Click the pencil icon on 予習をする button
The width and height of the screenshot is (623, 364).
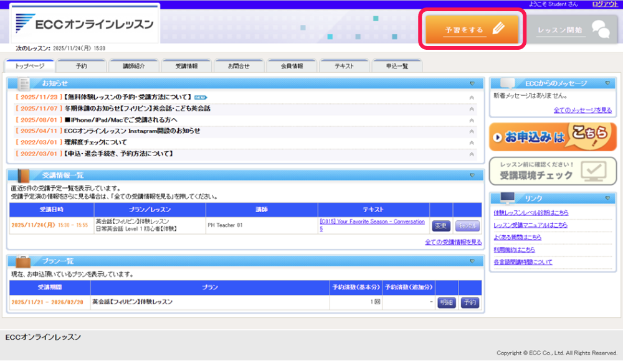tap(497, 29)
